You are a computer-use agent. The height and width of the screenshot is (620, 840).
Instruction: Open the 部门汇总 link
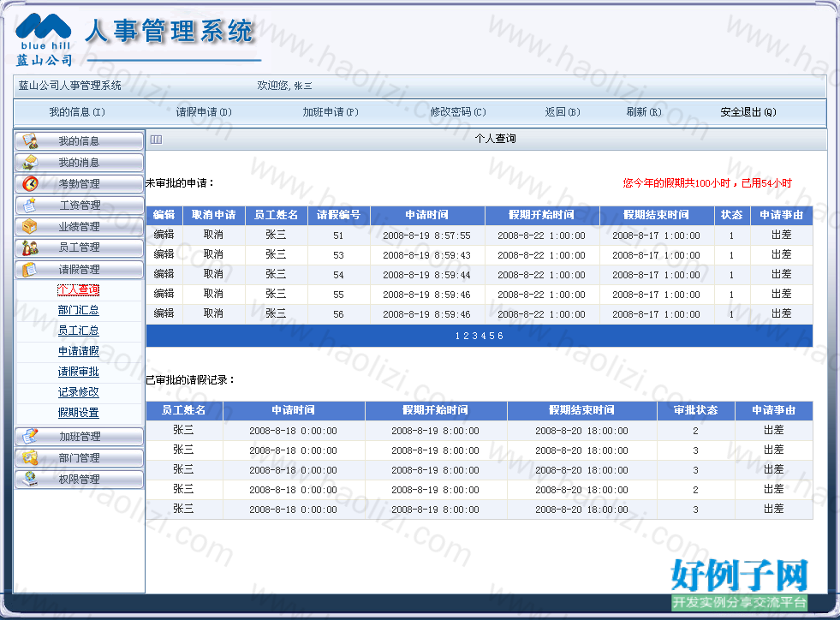point(78,310)
